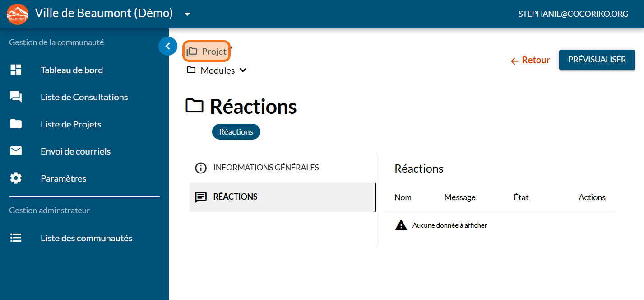Click the Informations générales info icon
The width and height of the screenshot is (644, 300).
coord(200,168)
